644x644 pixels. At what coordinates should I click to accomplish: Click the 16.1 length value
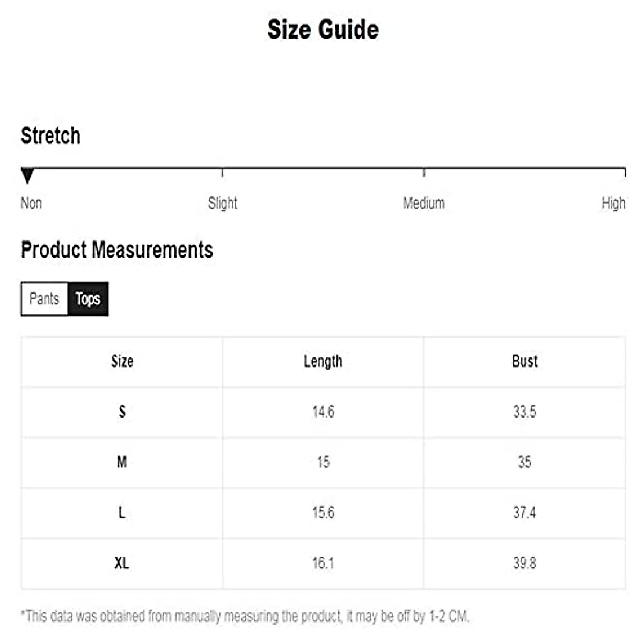(x=323, y=563)
